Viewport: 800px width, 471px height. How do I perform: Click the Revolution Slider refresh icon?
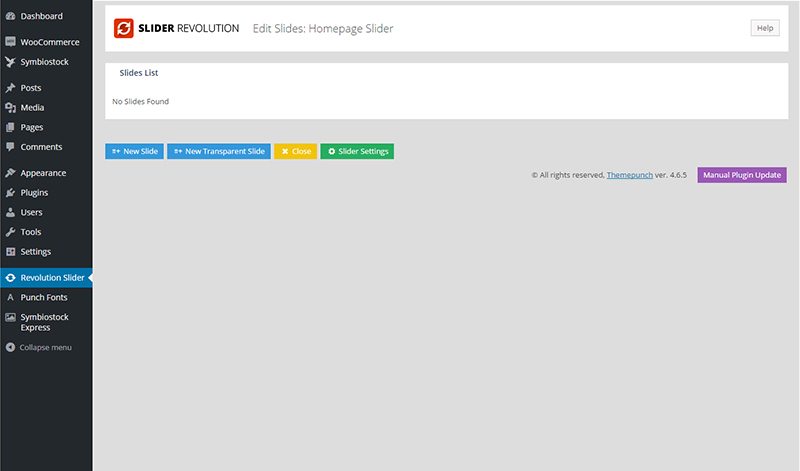[x=10, y=278]
